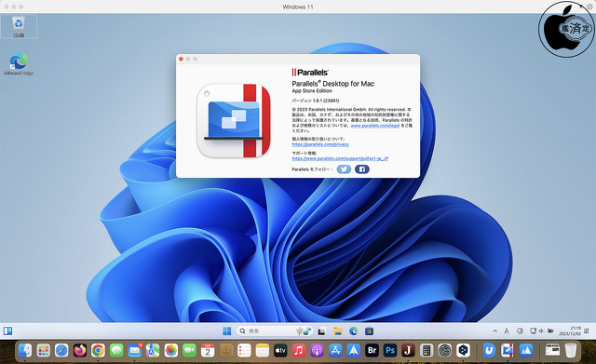Open Contacts in the Dock

(x=225, y=350)
